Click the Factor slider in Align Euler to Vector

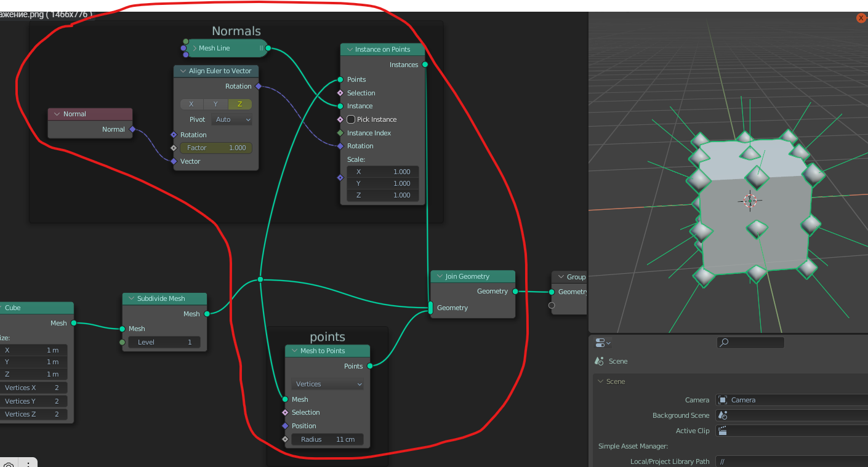(216, 148)
